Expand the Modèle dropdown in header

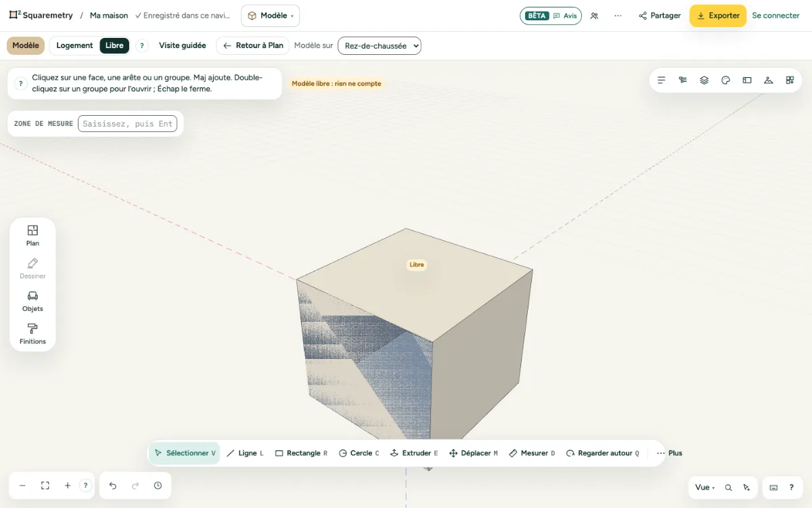click(270, 16)
